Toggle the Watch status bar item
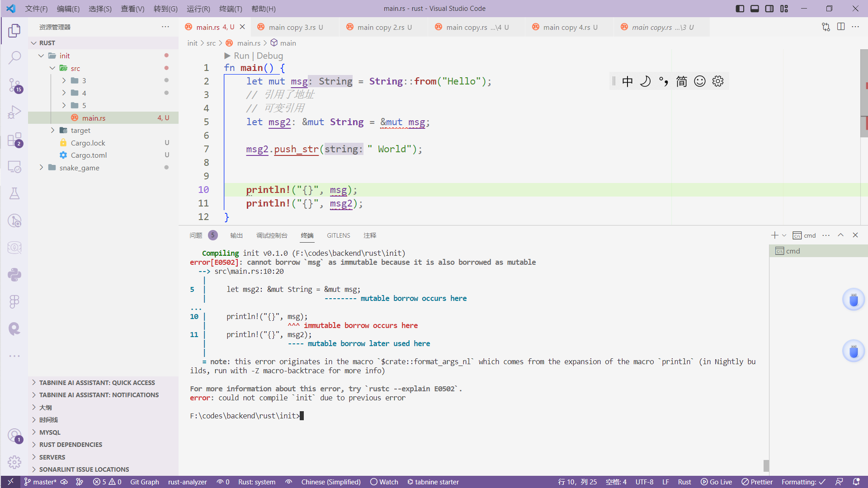The height and width of the screenshot is (488, 868). tap(384, 482)
